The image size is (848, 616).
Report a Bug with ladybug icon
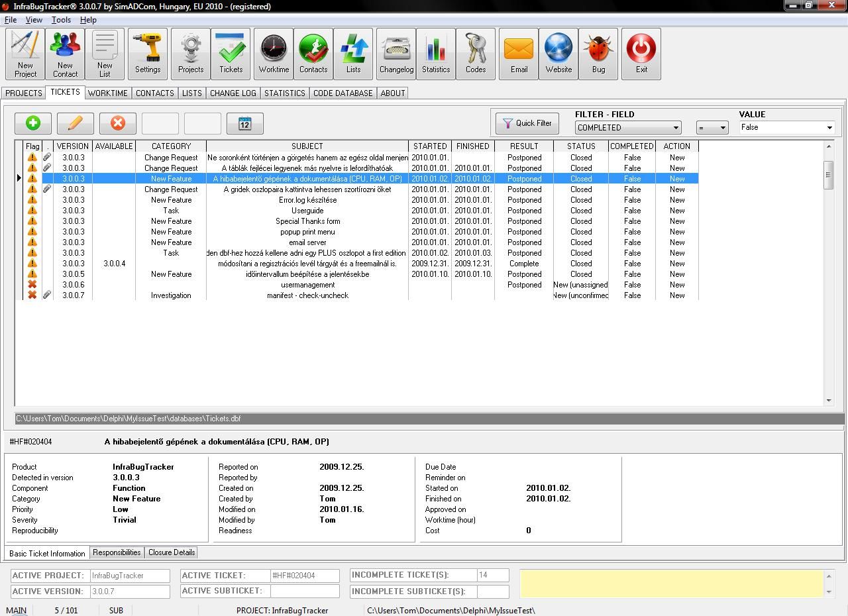pos(598,54)
